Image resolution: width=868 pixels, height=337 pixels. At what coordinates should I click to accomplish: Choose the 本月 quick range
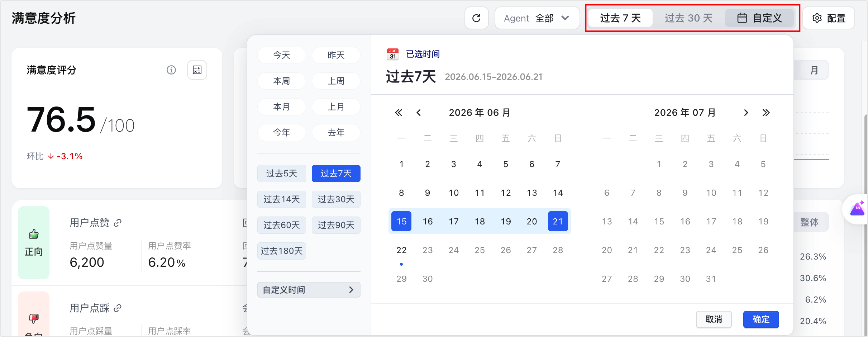[x=282, y=107]
